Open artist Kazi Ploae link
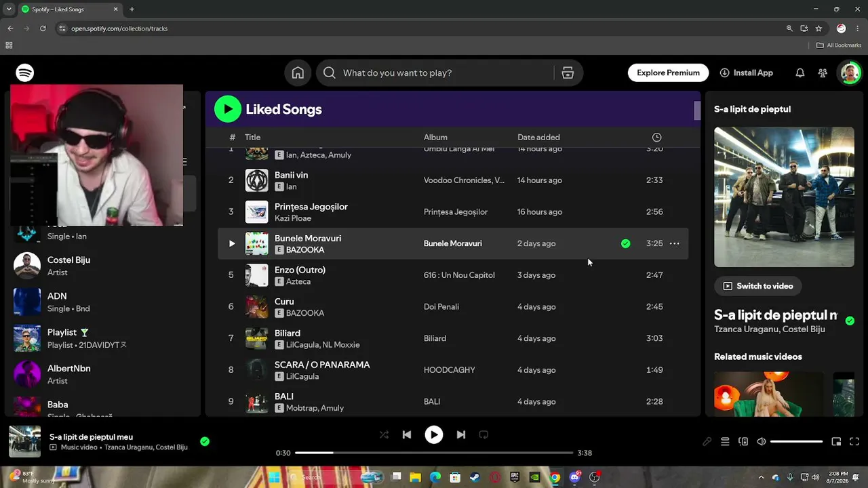 pos(293,218)
